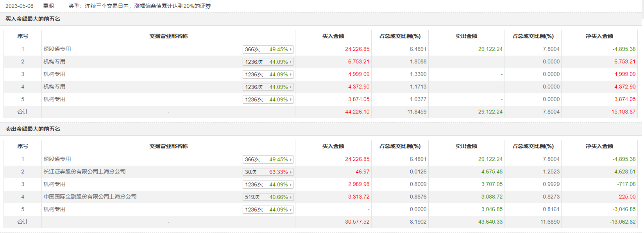Click the 2023-05-08 date label
The height and width of the screenshot is (233, 644).
(x=20, y=6)
